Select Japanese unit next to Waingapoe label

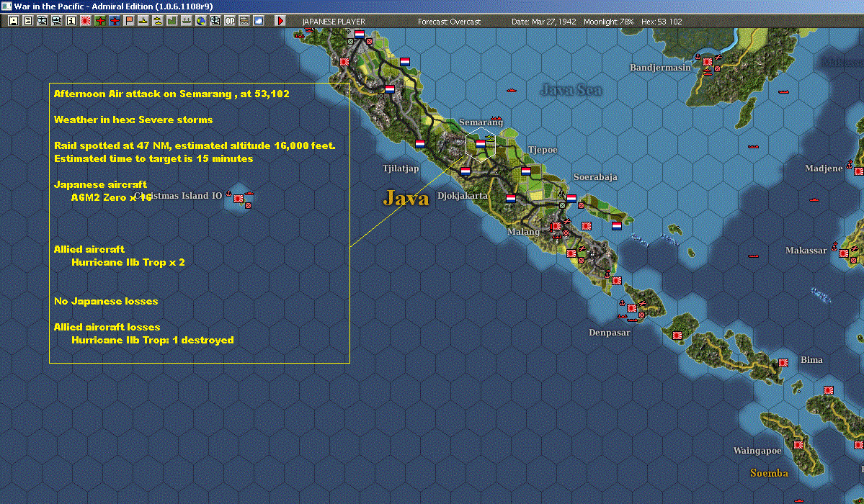pyautogui.click(x=798, y=444)
